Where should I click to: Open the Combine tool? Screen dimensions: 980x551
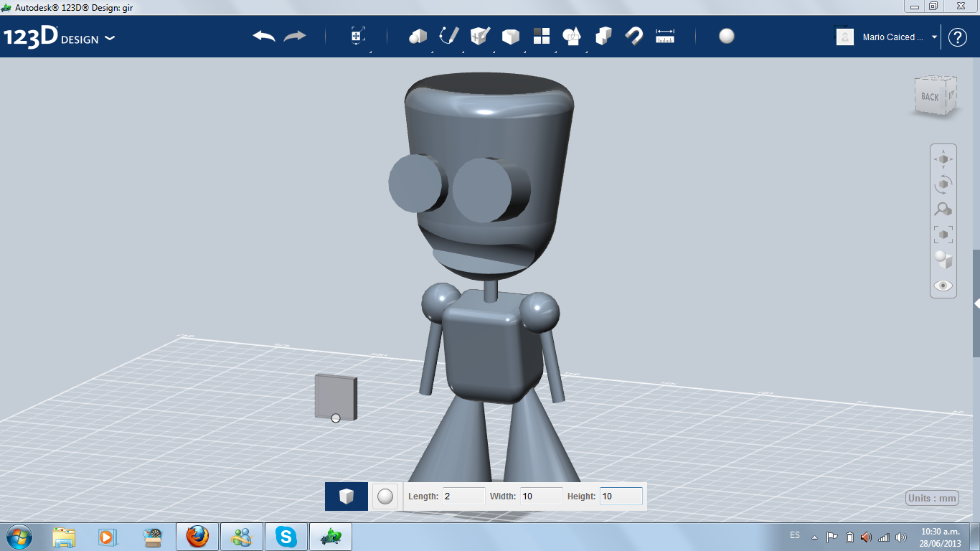(603, 37)
